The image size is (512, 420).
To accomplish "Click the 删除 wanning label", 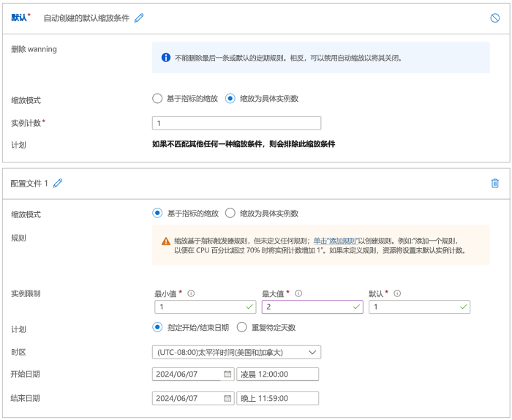I will pos(34,49).
